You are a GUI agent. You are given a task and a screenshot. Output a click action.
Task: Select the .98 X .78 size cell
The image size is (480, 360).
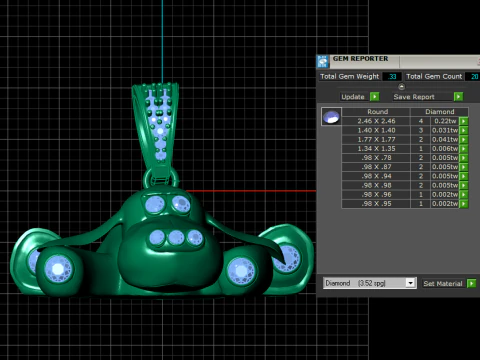click(376, 158)
